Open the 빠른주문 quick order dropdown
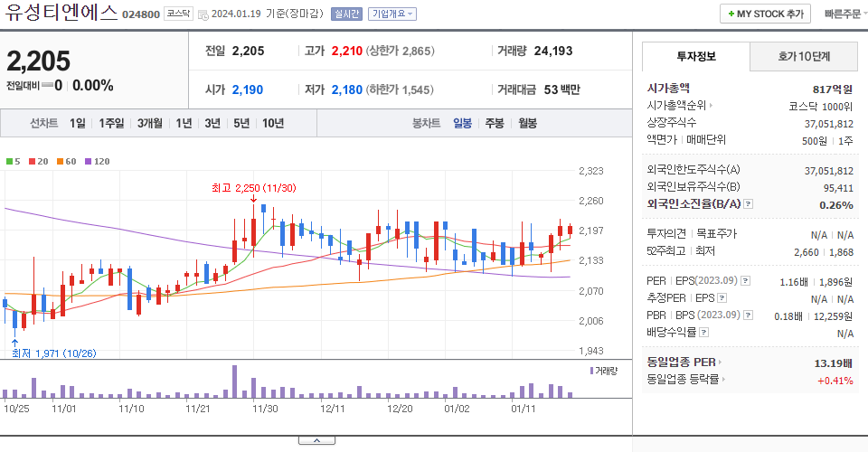868x452 pixels. click(845, 14)
